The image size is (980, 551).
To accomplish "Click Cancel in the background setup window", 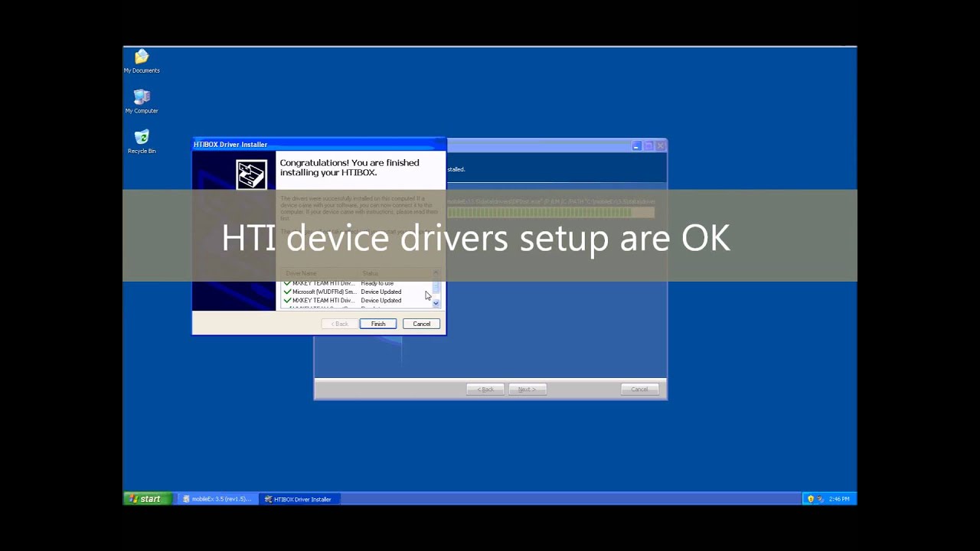I will click(639, 389).
